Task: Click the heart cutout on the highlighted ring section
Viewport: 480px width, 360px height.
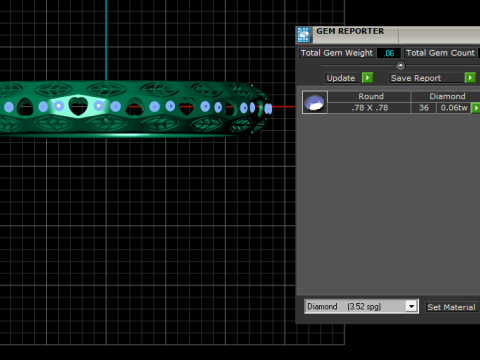Action: point(78,106)
